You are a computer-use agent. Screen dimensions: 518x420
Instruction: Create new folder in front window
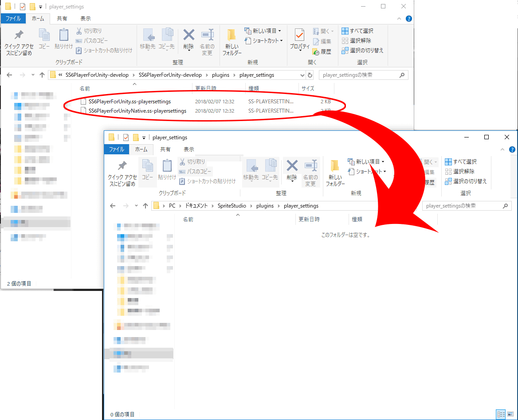(335, 173)
